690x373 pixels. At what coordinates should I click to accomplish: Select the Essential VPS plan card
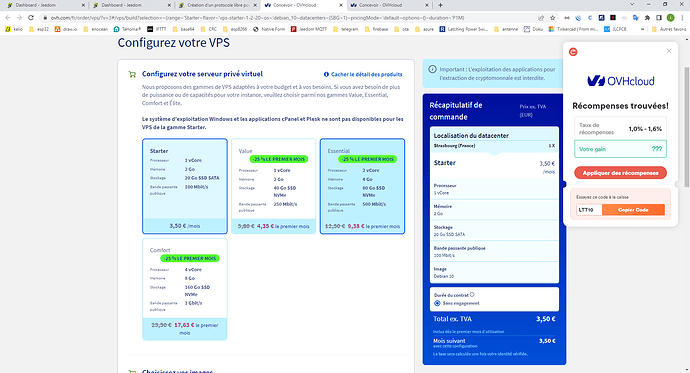[x=362, y=186]
